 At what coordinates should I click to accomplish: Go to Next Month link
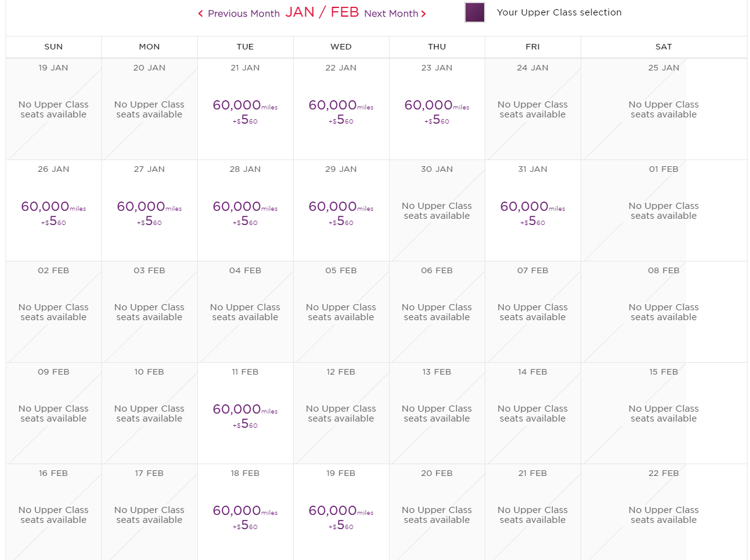[x=391, y=14]
